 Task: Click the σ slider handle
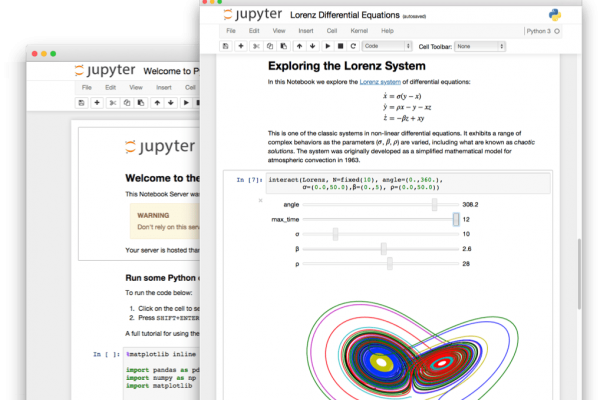[x=335, y=234]
